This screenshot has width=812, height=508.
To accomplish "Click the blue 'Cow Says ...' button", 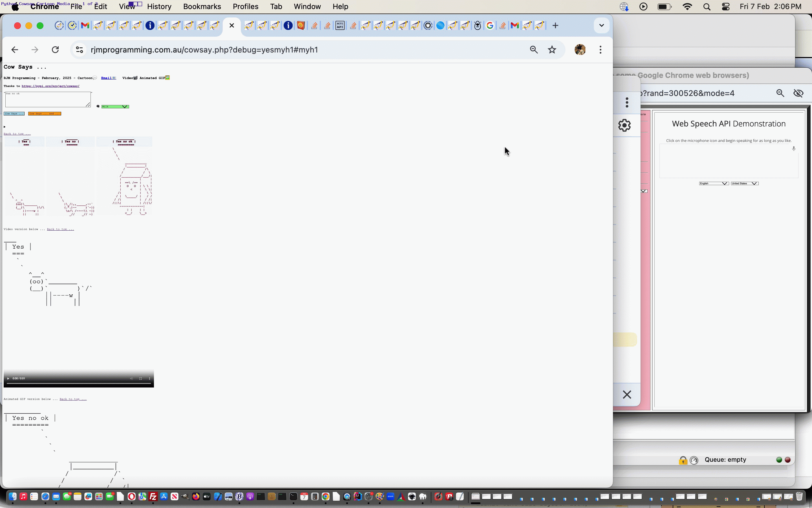I will pos(14,113).
